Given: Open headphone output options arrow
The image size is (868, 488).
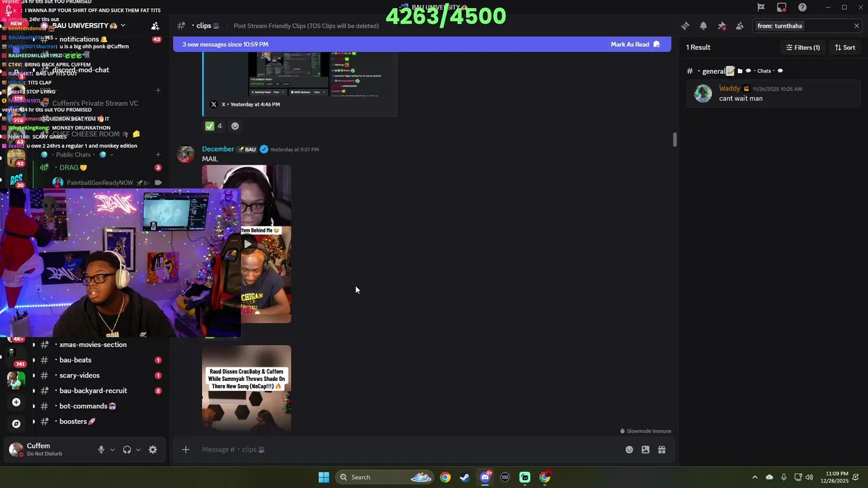Looking at the screenshot, I should click(x=138, y=449).
